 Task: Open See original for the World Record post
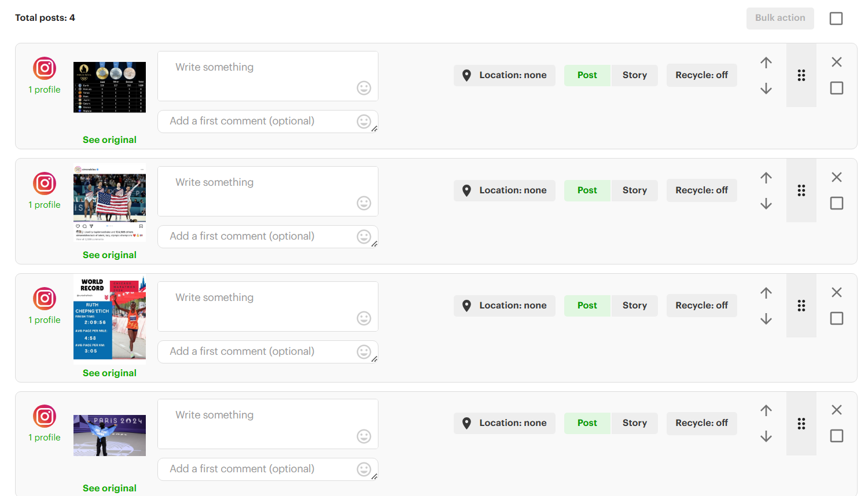[x=109, y=373]
